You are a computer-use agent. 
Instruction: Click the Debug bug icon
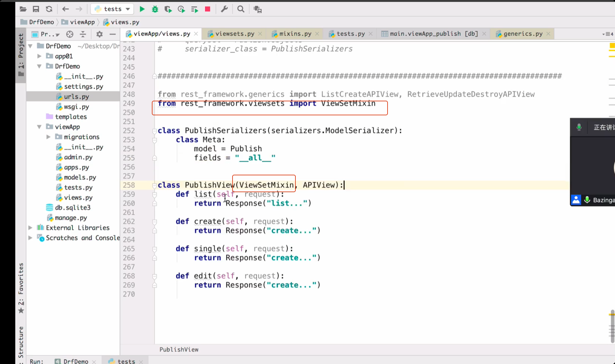pyautogui.click(x=155, y=9)
